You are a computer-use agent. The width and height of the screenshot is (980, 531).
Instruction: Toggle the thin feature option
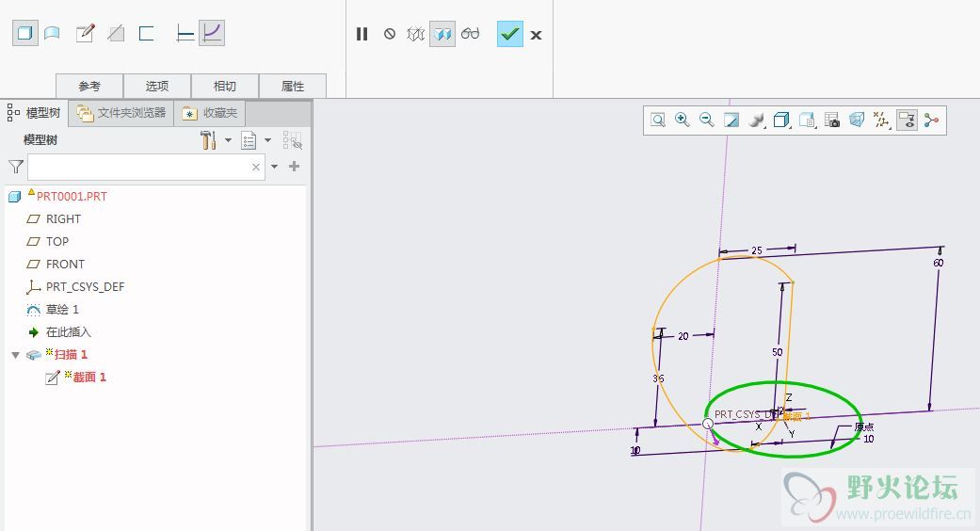point(146,33)
